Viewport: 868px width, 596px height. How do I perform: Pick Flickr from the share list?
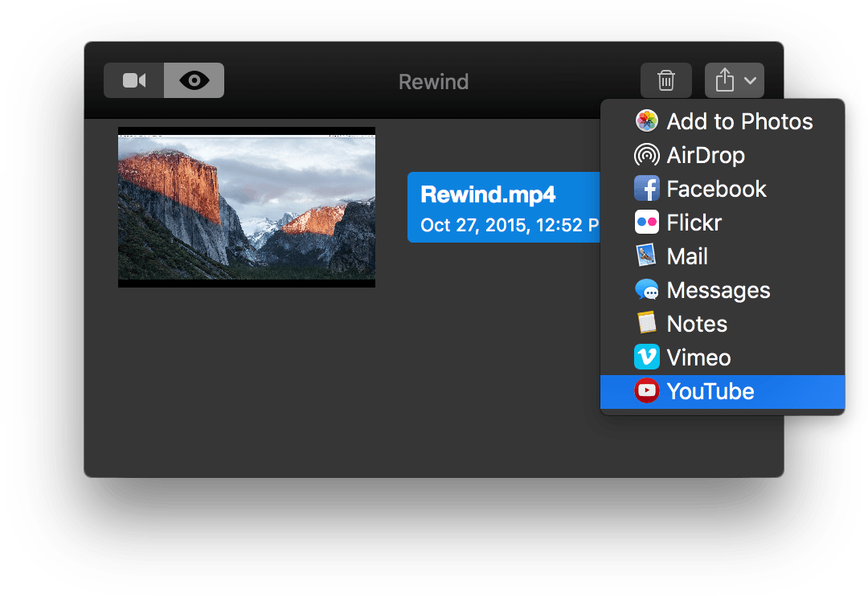point(723,222)
